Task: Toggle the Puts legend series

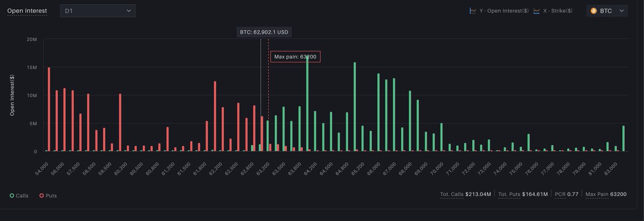Action: [x=48, y=196]
